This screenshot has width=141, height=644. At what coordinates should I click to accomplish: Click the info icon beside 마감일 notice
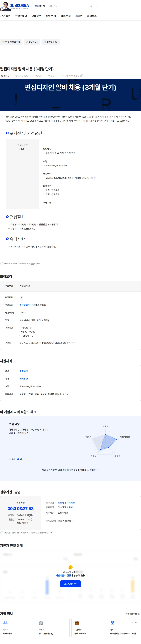pyautogui.click(x=2, y=532)
